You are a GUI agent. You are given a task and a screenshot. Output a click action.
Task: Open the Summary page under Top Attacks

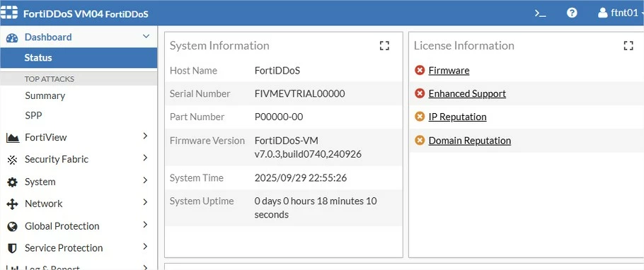click(45, 96)
